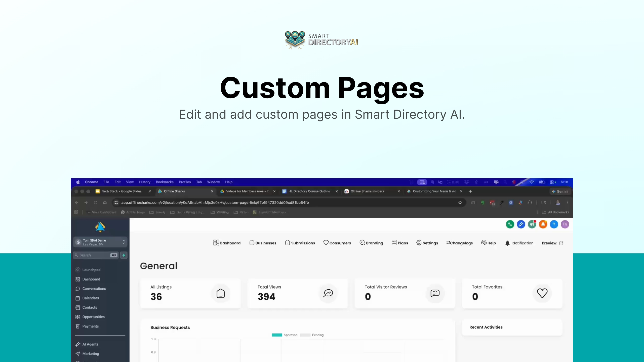Open the orange notification bell icon
644x362 pixels.
pos(543,224)
